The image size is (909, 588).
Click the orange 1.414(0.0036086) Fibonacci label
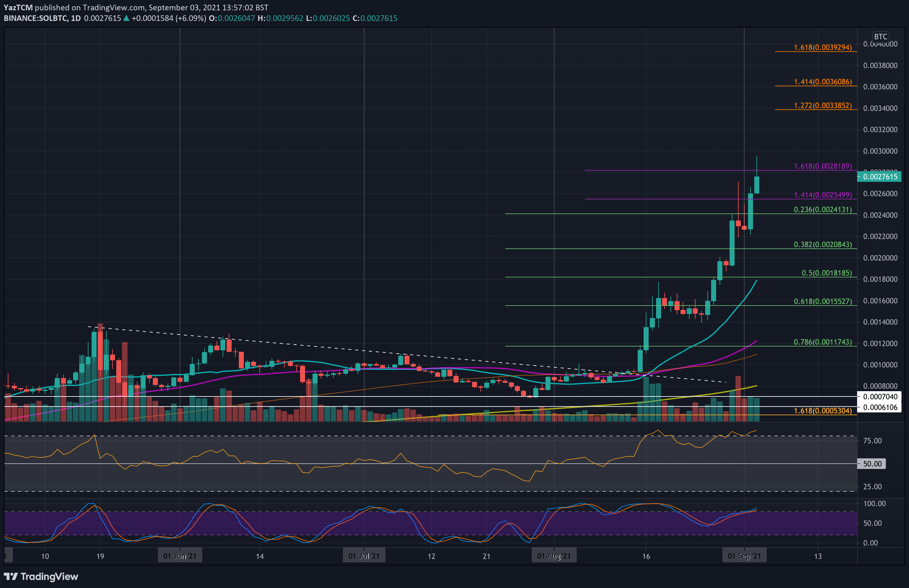822,82
